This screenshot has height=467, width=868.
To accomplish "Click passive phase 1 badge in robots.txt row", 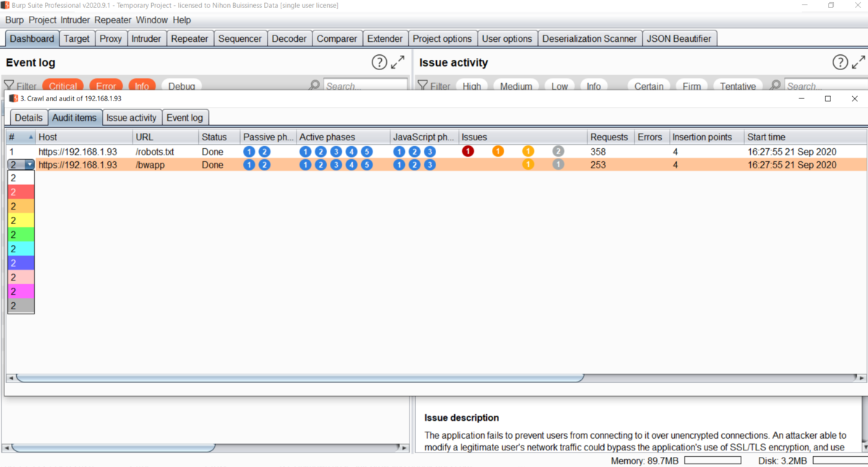I will point(249,151).
